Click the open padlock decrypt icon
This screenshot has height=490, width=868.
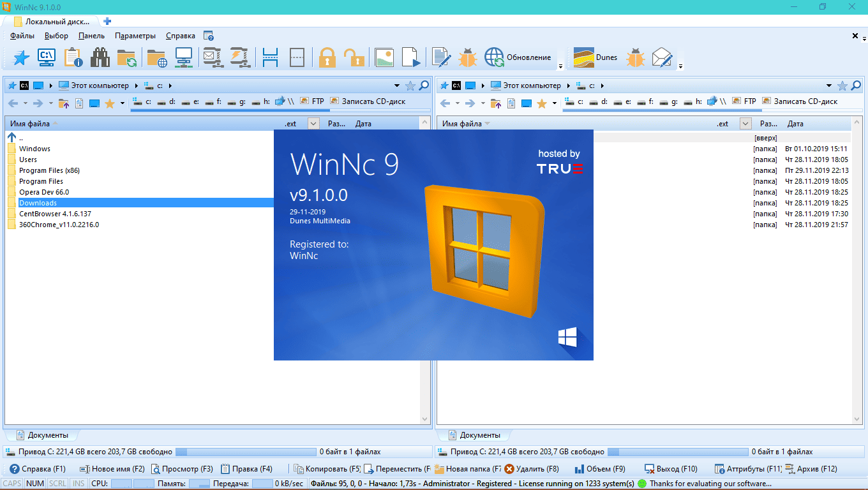click(354, 57)
